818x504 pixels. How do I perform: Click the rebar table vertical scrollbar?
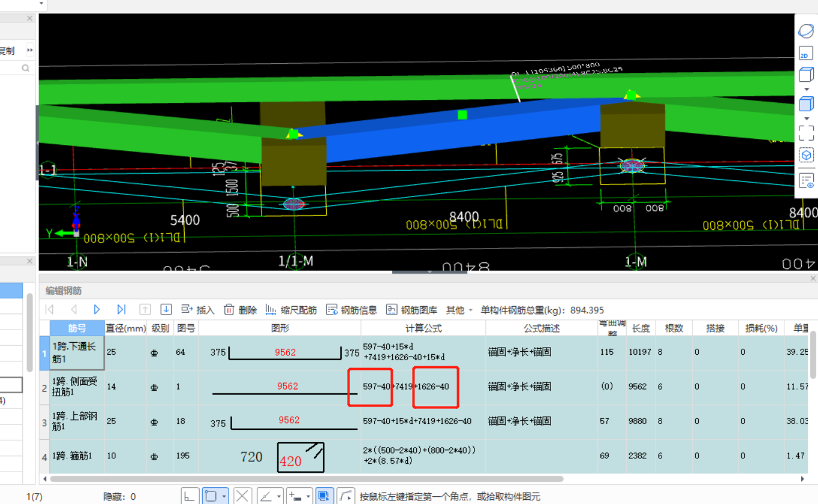click(813, 355)
